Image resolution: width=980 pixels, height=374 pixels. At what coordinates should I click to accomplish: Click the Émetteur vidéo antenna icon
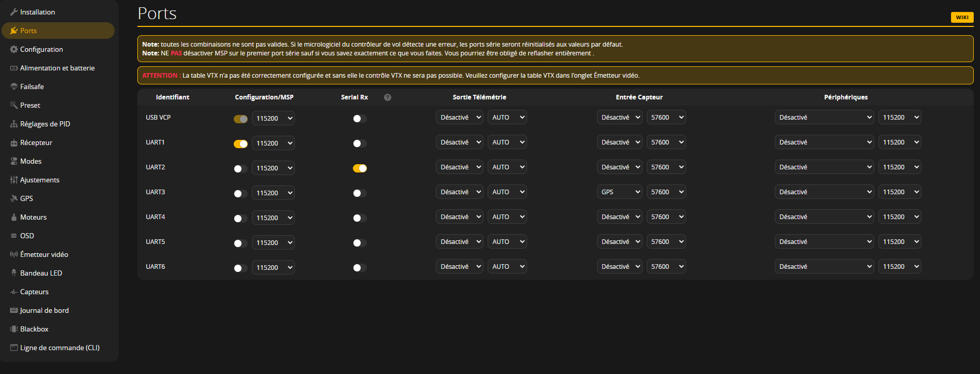tap(14, 254)
